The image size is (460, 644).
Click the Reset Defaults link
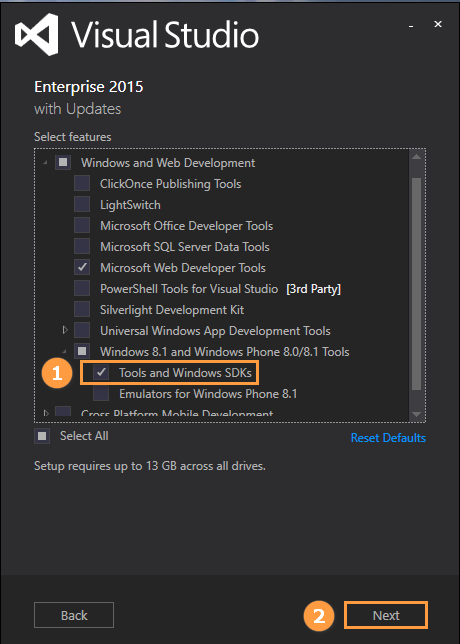[388, 437]
